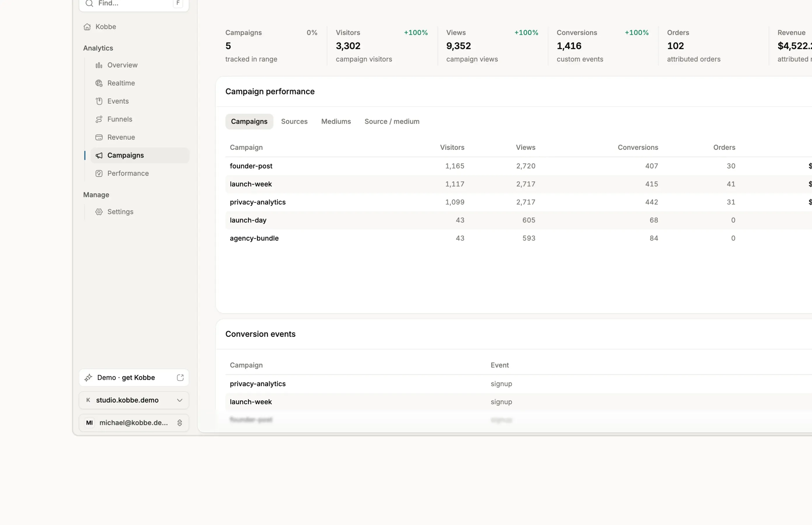Switch to the Source / medium tab
Image resolution: width=812 pixels, height=525 pixels.
click(x=392, y=121)
